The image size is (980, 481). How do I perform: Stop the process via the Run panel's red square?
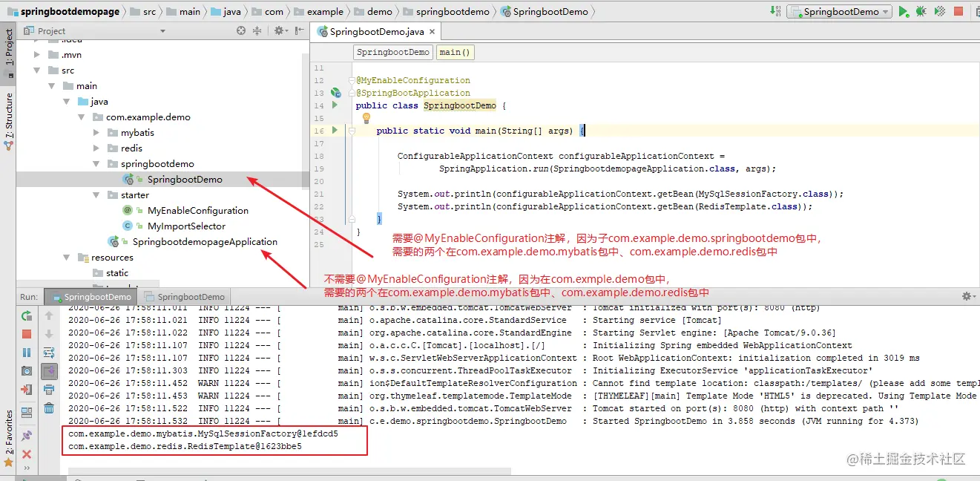pyautogui.click(x=27, y=335)
